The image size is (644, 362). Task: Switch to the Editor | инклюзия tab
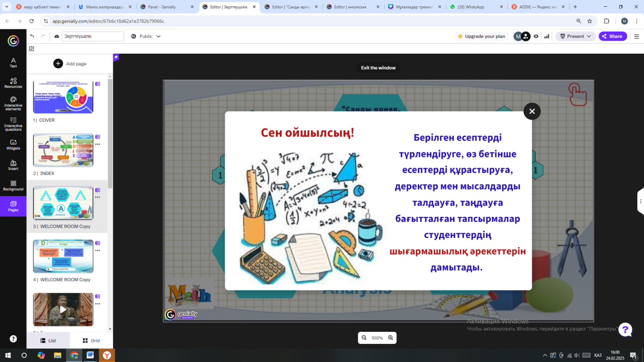(x=353, y=7)
